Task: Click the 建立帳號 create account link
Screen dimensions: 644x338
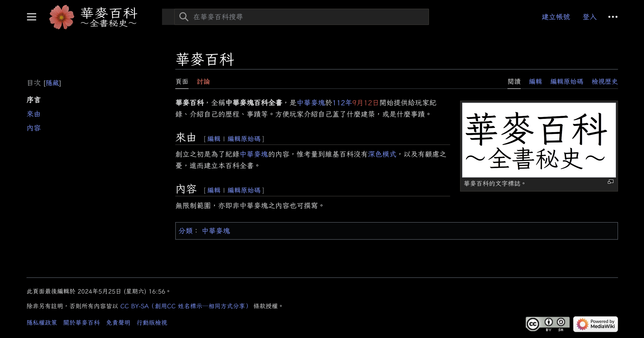Action: tap(556, 17)
